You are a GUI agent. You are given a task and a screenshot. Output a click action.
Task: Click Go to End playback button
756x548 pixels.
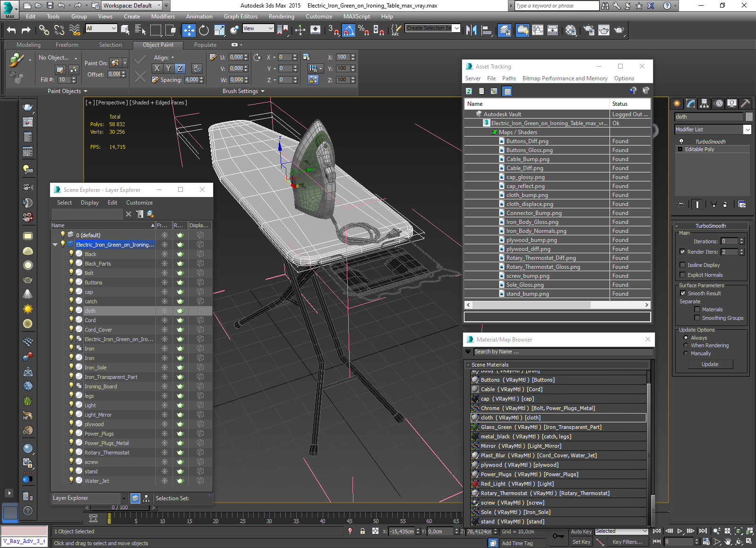(x=703, y=531)
